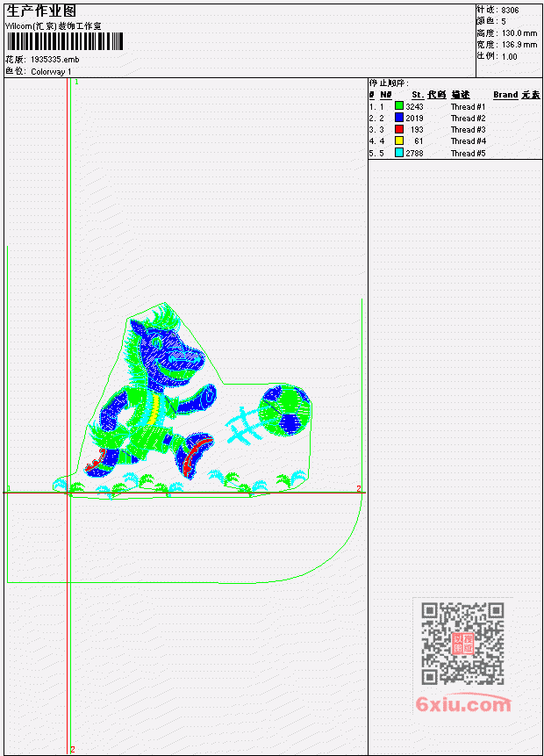Image resolution: width=544 pixels, height=756 pixels.
Task: Select the 'Thread #1' description text
Action: click(468, 106)
